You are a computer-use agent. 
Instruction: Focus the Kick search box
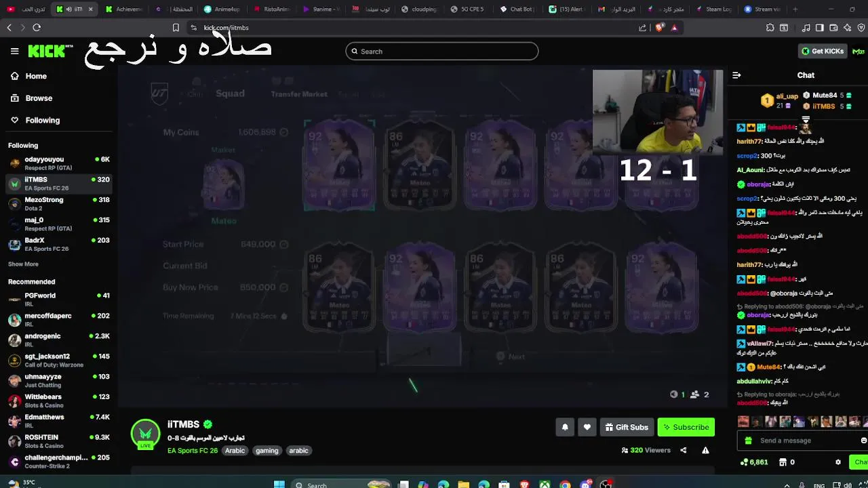point(441,52)
